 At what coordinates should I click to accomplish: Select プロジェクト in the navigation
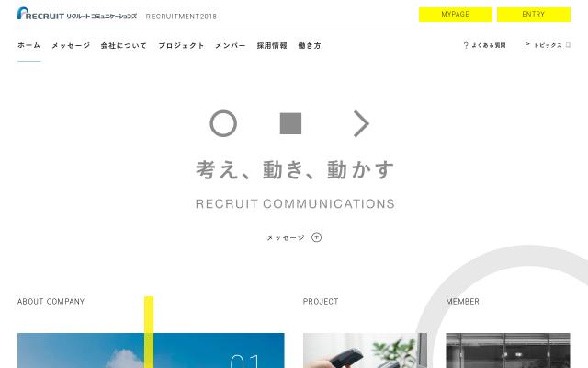[181, 45]
